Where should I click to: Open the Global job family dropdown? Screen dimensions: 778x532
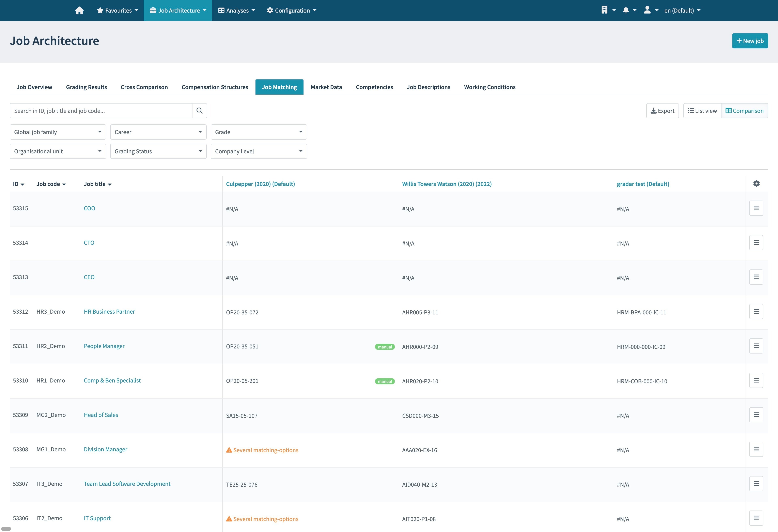[58, 131]
